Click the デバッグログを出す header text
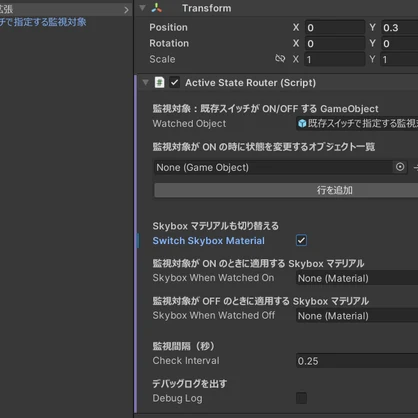This screenshot has width=418, height=418. pos(190,384)
